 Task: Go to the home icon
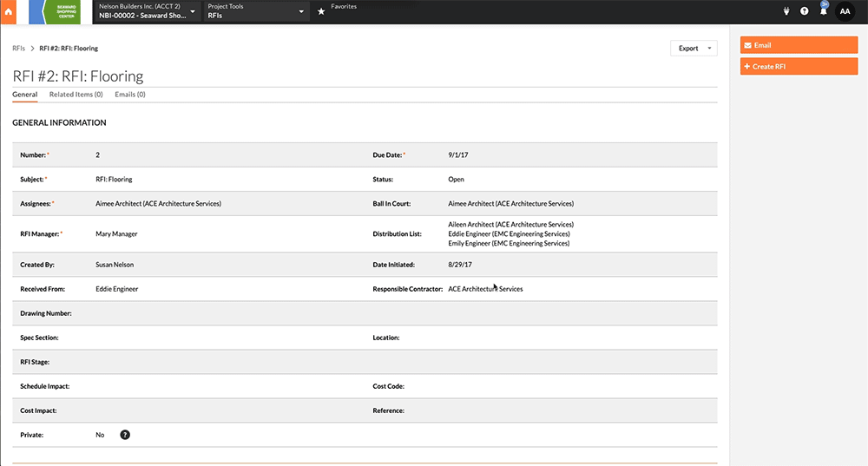(9, 11)
